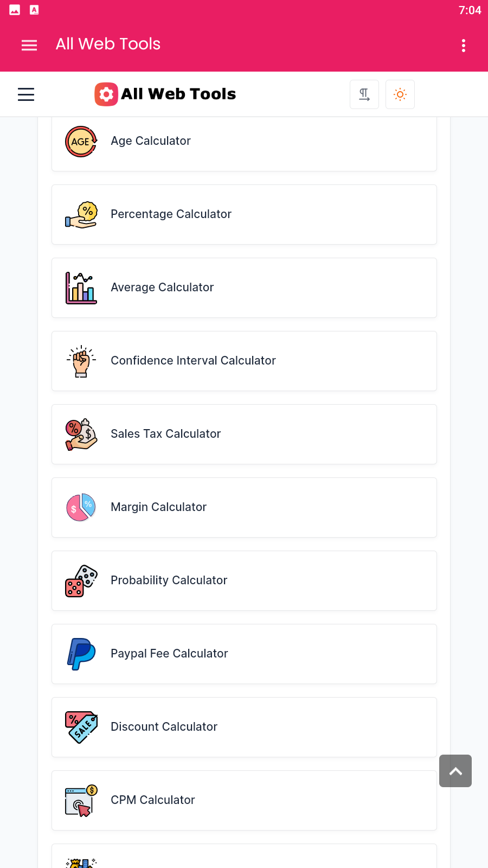Viewport: 488px width, 868px height.
Task: Click the All Web Tools site logo
Action: 165,94
